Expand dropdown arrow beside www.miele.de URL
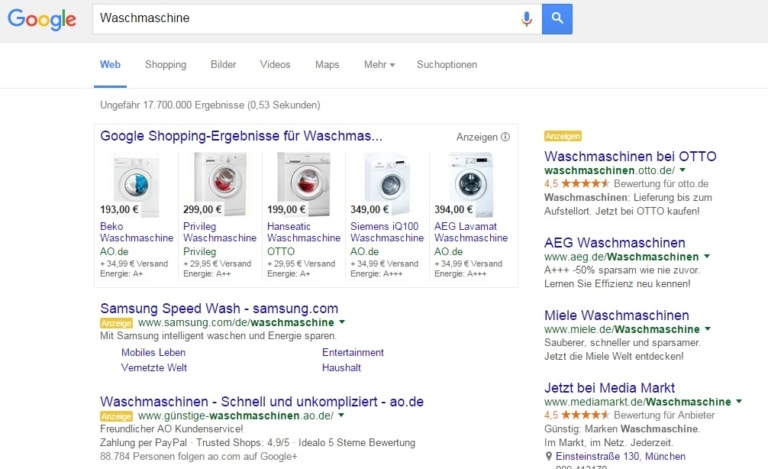This screenshot has height=469, width=768. [707, 328]
